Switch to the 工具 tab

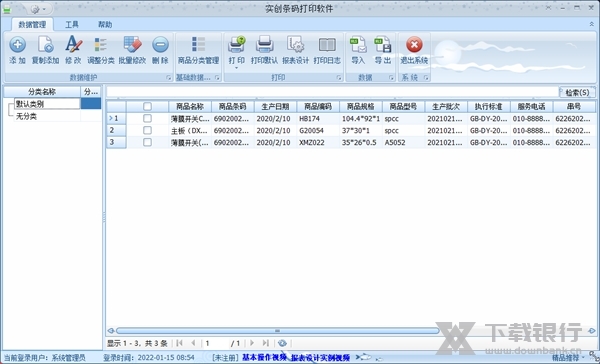click(72, 24)
